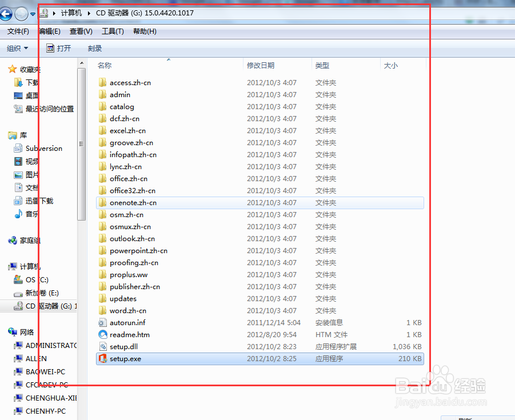Sort by the 类型 column header
Viewport: 515px width, 420px height.
[x=322, y=65]
